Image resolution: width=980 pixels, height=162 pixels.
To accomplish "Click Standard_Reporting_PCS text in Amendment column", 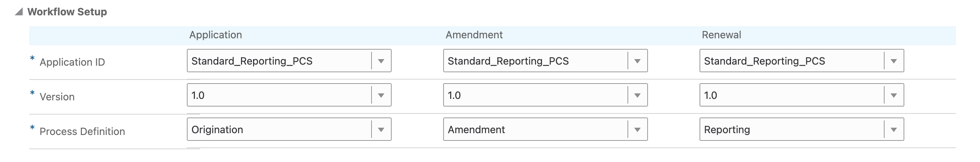I will [508, 61].
